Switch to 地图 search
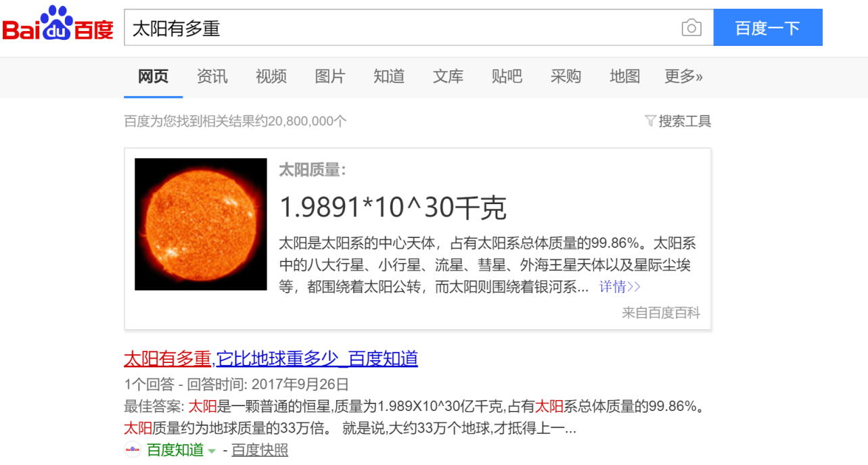The width and height of the screenshot is (868, 465). tap(624, 76)
